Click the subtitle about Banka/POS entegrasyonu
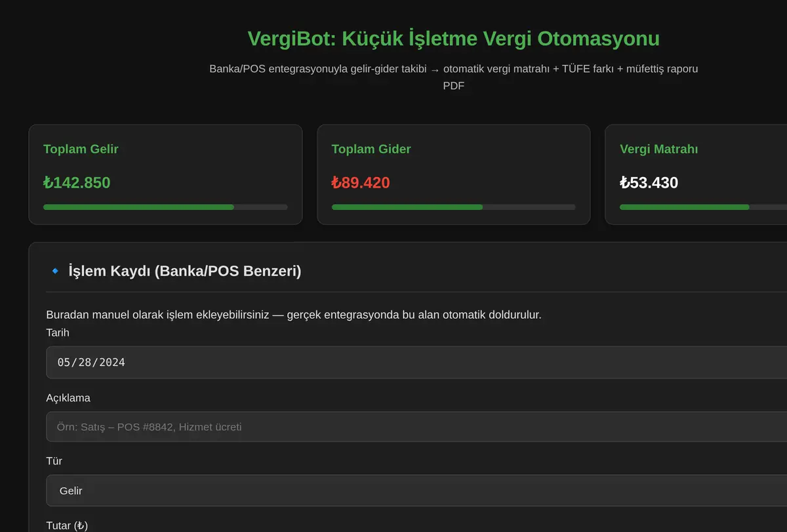The image size is (787, 532). 454,77
